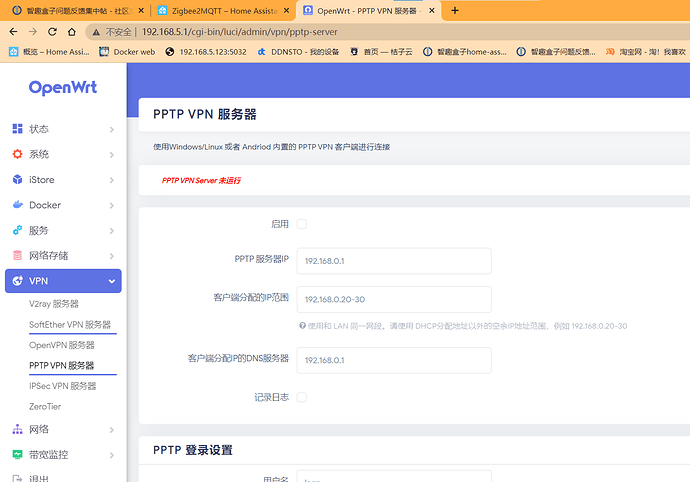Open IPSec VPN 服务器 submenu item
Image resolution: width=690 pixels, height=482 pixels.
[62, 386]
